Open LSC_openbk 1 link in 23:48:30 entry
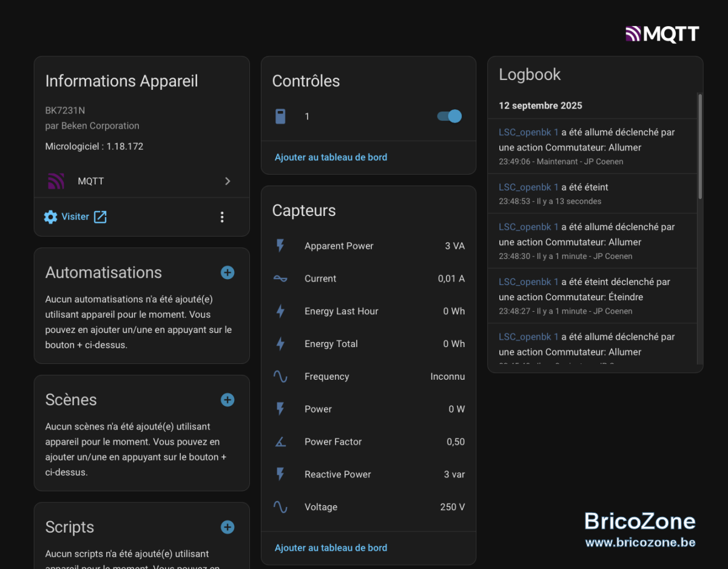Image resolution: width=728 pixels, height=569 pixels. pyautogui.click(x=528, y=227)
